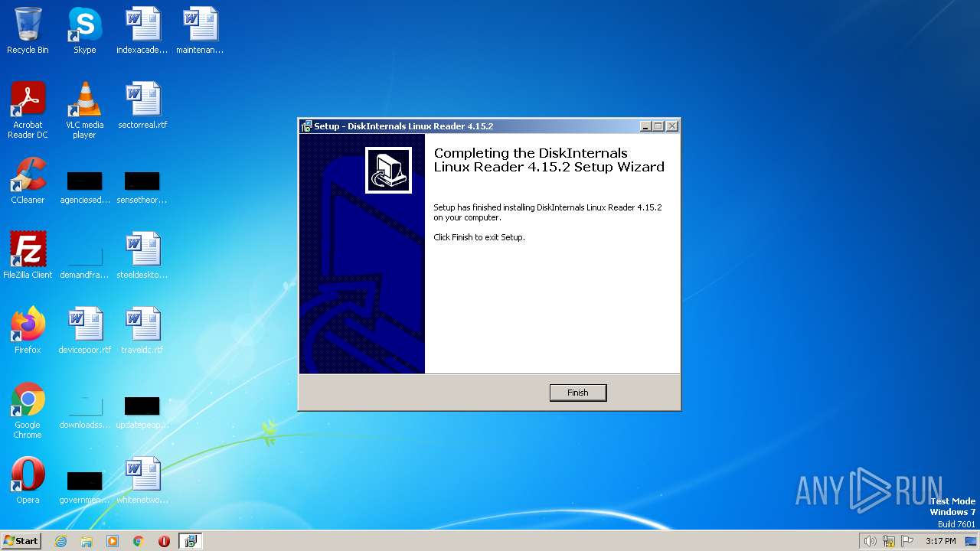Select the FileZilla Client shortcut
The height and width of the screenshot is (551, 980).
click(x=28, y=256)
